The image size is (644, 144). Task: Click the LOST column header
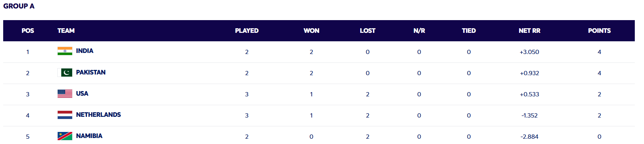[x=368, y=31]
